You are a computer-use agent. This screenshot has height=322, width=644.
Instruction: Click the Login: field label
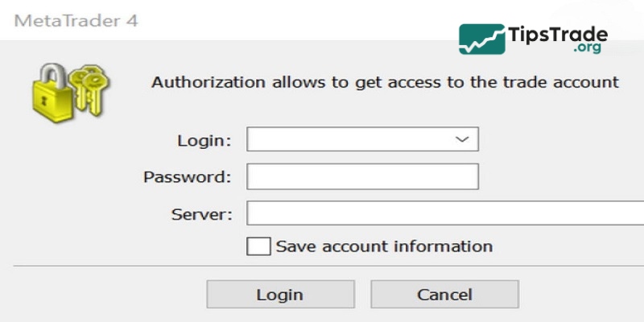(204, 140)
